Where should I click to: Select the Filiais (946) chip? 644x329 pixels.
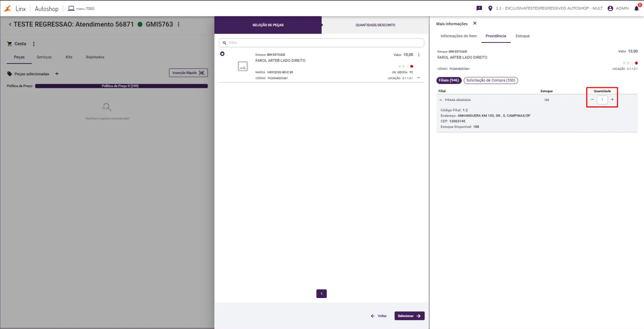(x=449, y=80)
